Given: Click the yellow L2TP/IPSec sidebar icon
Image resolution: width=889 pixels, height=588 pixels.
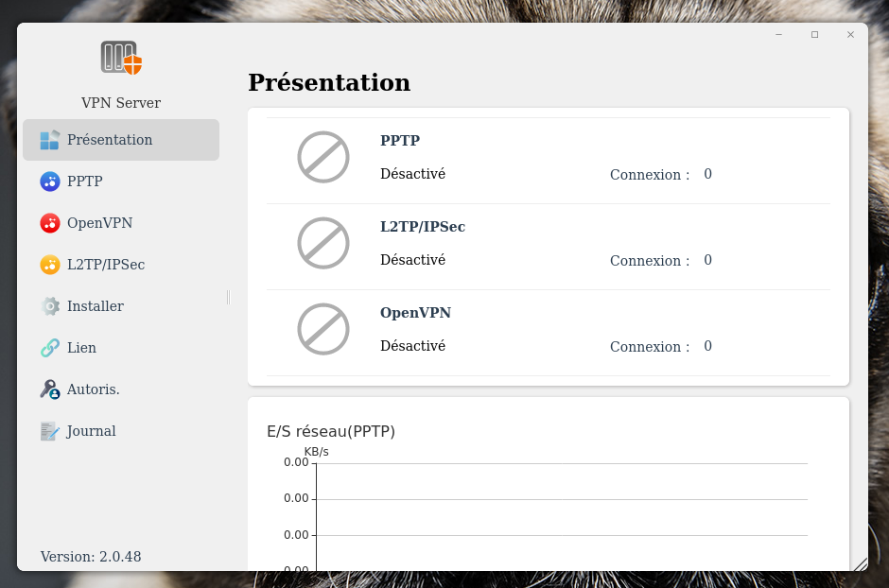Looking at the screenshot, I should point(50,265).
